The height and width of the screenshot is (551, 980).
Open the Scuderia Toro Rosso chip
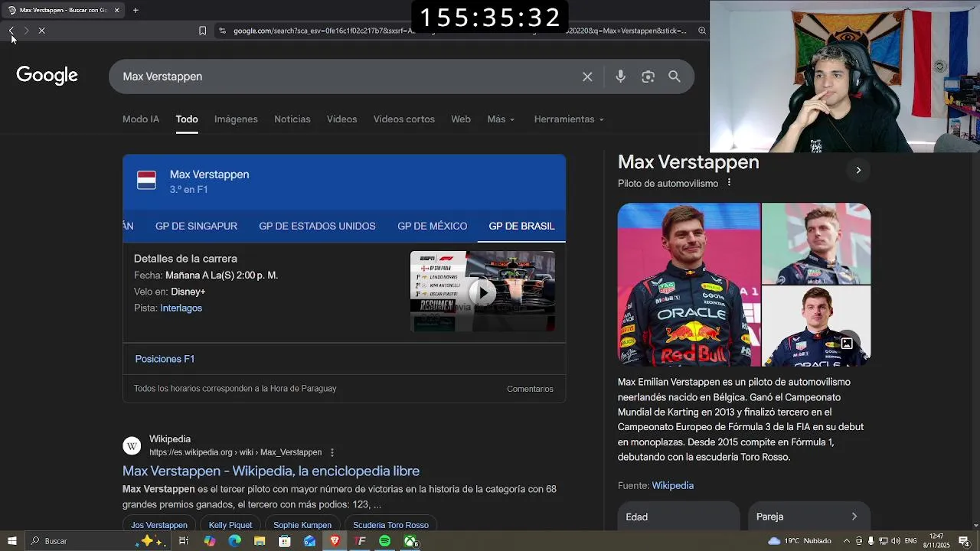[x=390, y=525]
